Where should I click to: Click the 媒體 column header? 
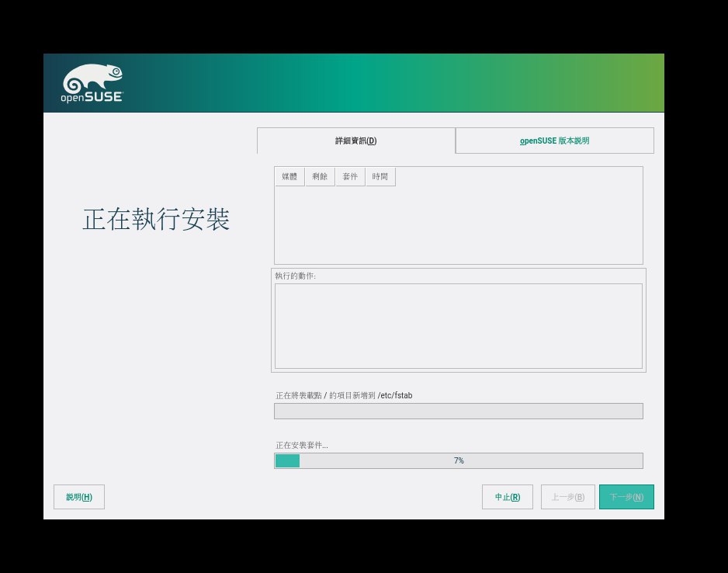(289, 176)
